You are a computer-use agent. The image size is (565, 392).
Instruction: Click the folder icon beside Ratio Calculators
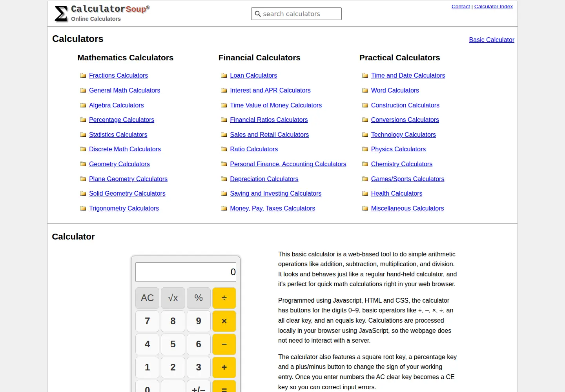pyautogui.click(x=224, y=149)
